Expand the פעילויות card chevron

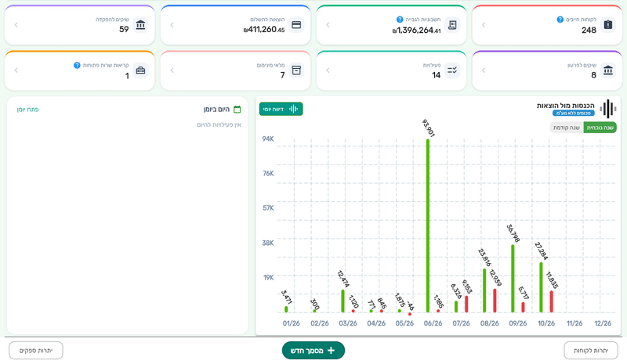click(328, 70)
